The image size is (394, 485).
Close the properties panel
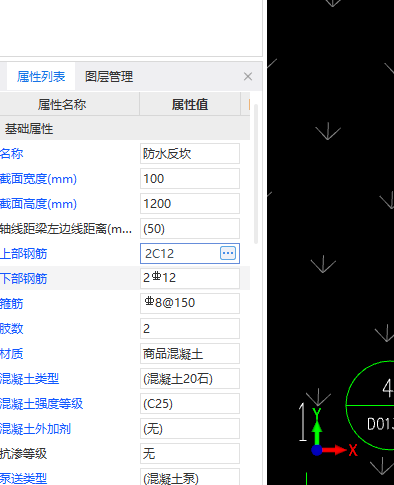[248, 77]
